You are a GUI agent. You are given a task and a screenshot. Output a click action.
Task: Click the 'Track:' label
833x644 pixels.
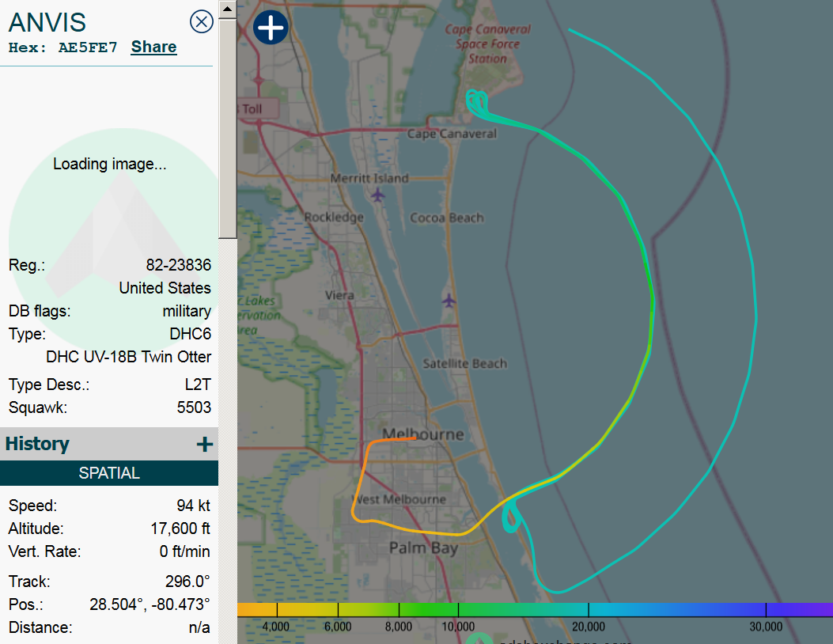29,581
